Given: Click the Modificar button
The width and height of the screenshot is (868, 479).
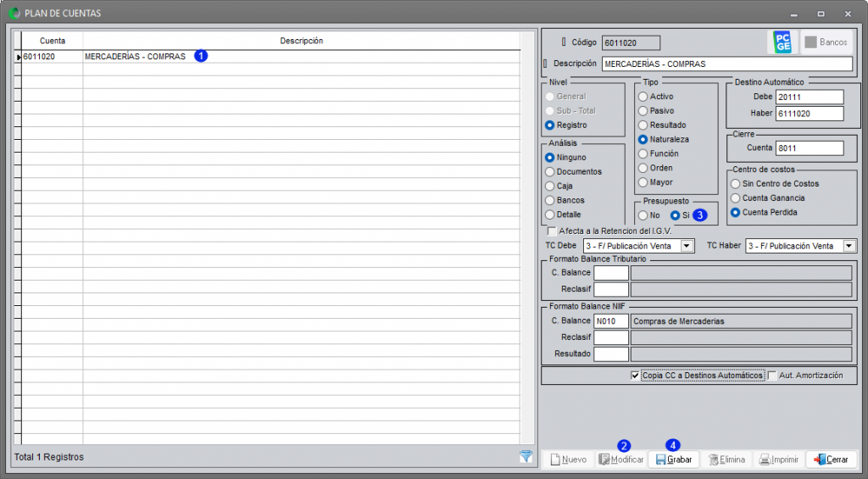Looking at the screenshot, I should [621, 460].
